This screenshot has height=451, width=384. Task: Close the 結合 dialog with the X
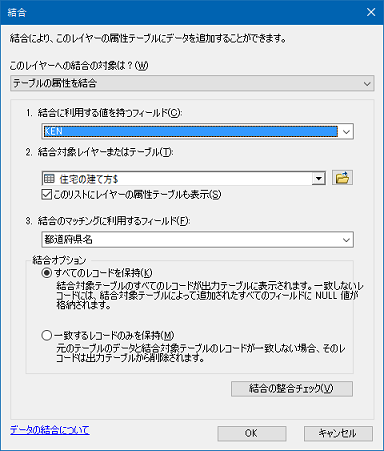click(x=371, y=12)
